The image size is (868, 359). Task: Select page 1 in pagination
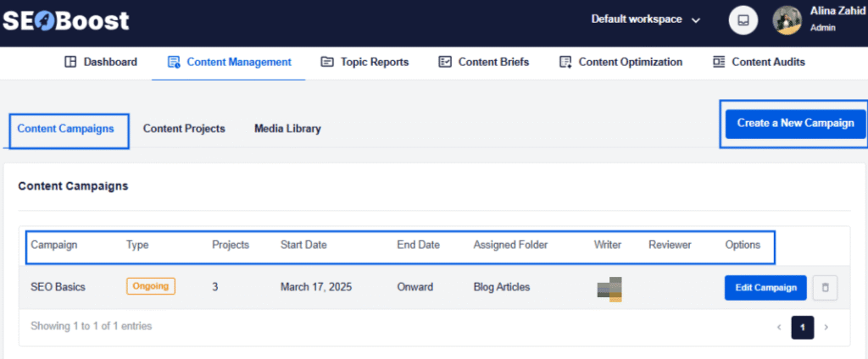click(x=803, y=327)
